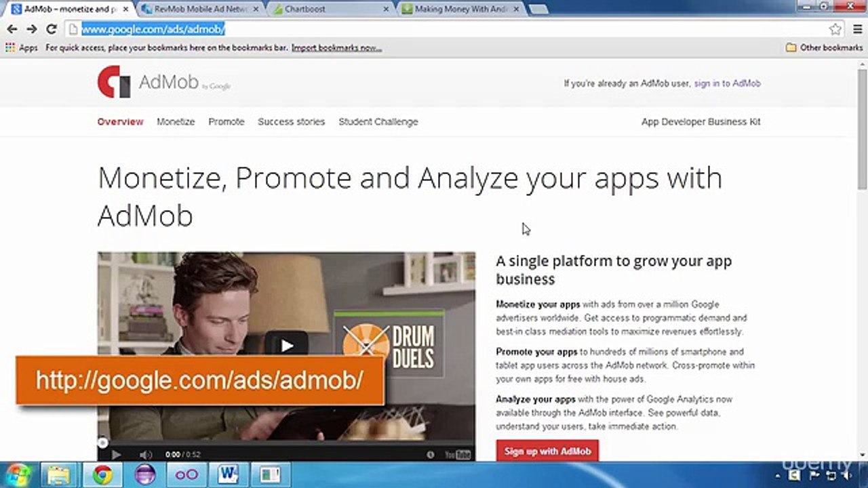Click the Chrome icon in the taskbar

coord(102,475)
